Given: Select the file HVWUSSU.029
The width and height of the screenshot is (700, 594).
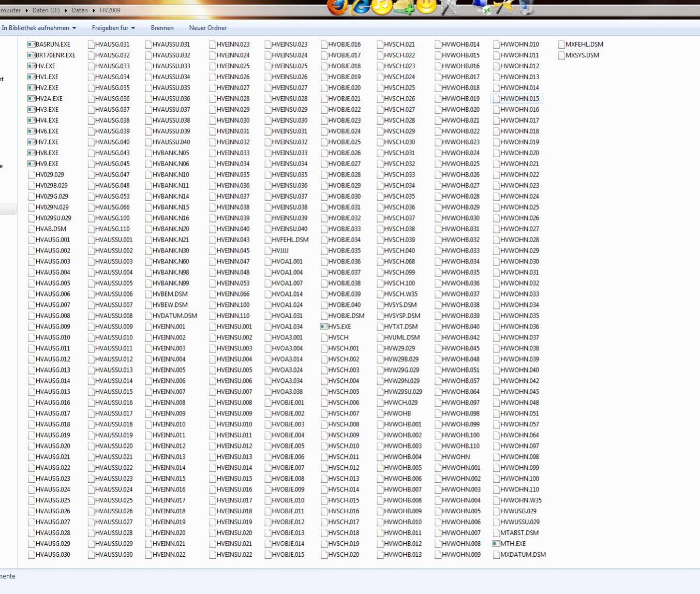Looking at the screenshot, I should click(516, 523).
